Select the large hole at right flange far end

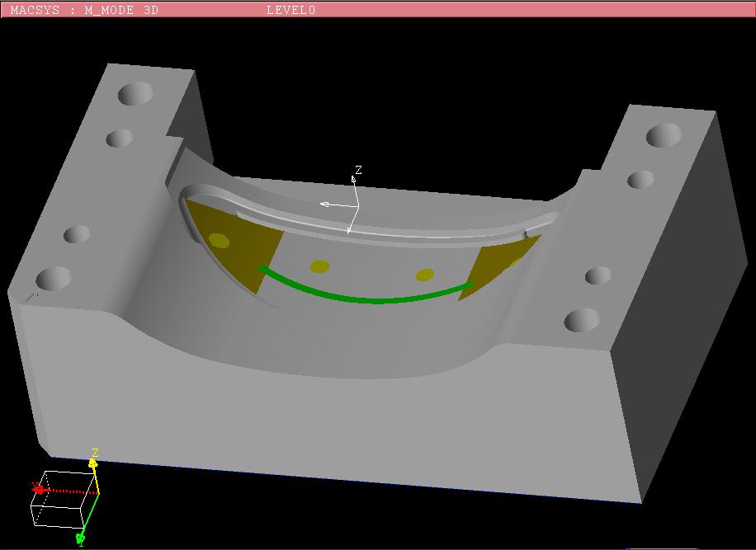coord(664,135)
